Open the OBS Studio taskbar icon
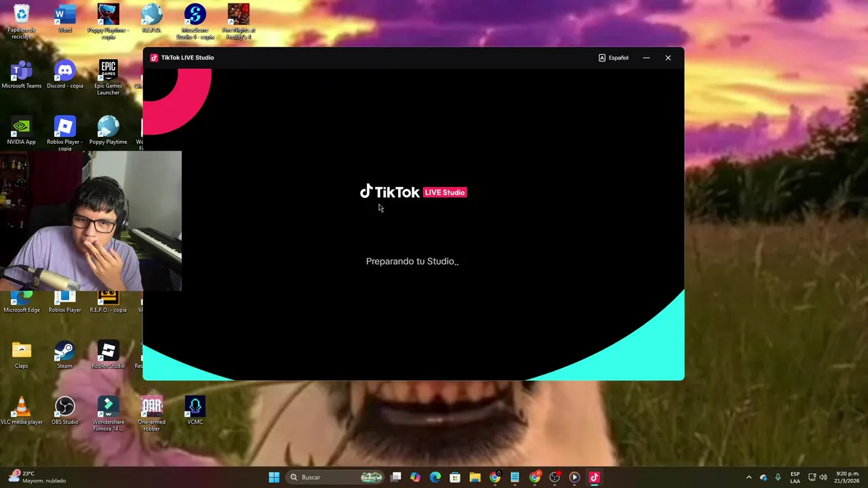Viewport: 868px width, 488px height. 555,477
